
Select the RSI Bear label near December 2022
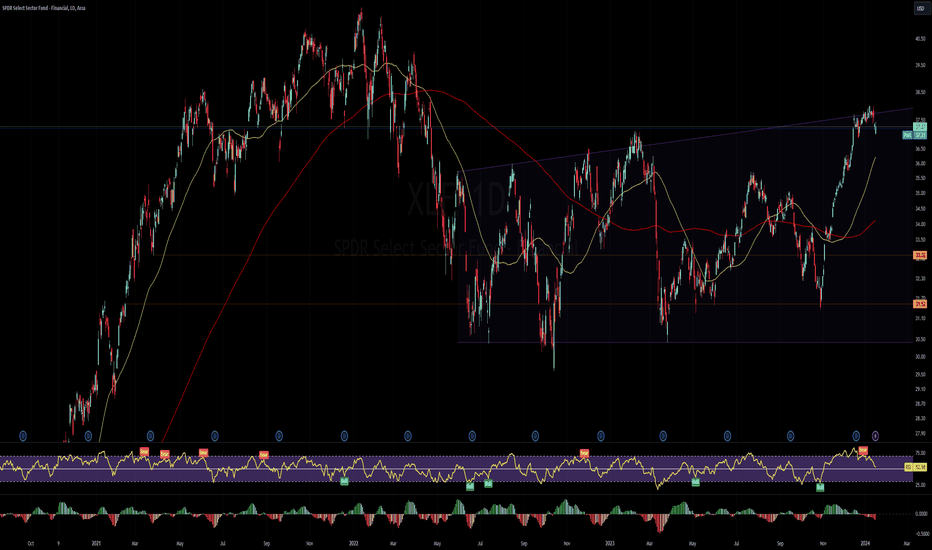[x=584, y=454]
